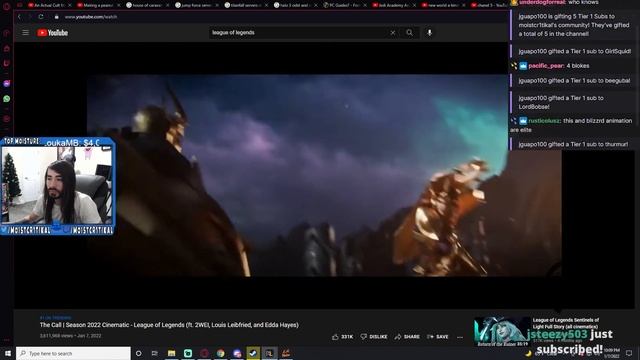This screenshot has width=640, height=360.
Task: Click the address bar URL
Action: (x=91, y=17)
